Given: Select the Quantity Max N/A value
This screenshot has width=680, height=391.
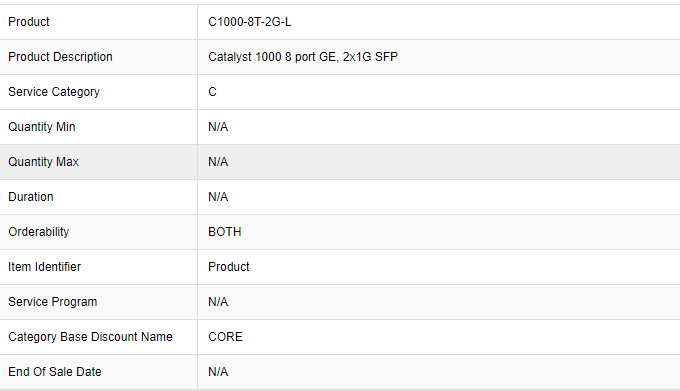Looking at the screenshot, I should (218, 162).
